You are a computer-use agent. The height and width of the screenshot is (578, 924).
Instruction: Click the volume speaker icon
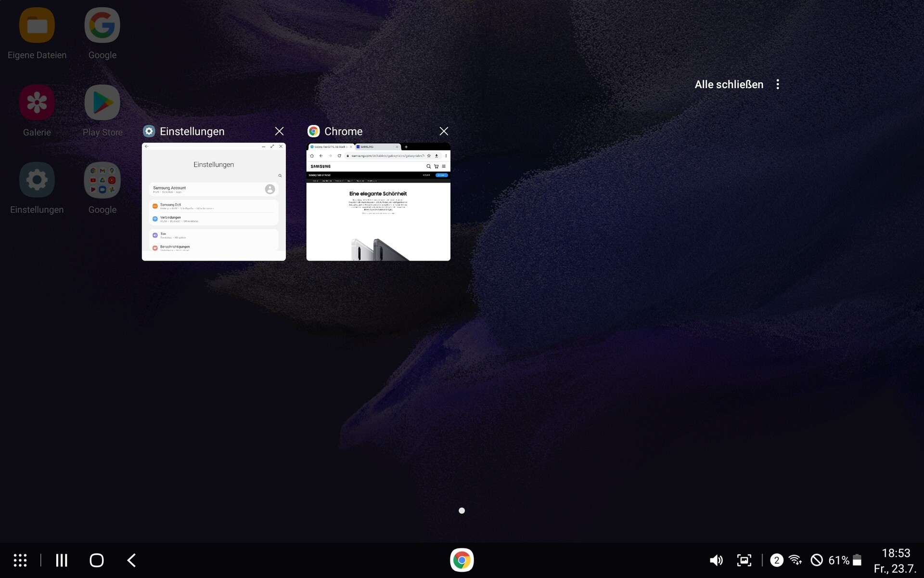[716, 560]
